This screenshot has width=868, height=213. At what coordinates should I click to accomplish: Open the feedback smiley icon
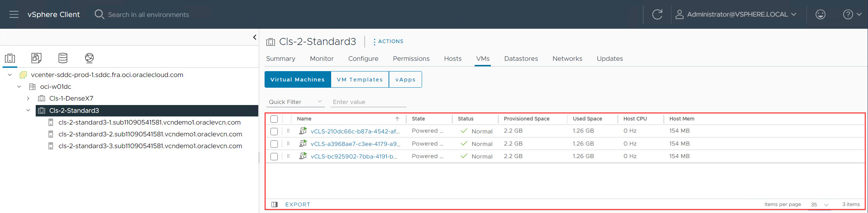point(820,14)
